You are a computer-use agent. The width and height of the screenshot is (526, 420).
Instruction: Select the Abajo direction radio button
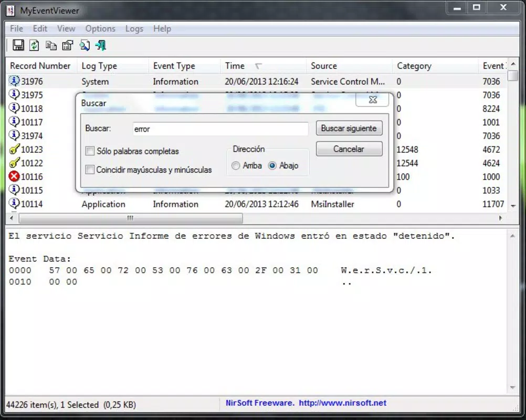272,165
